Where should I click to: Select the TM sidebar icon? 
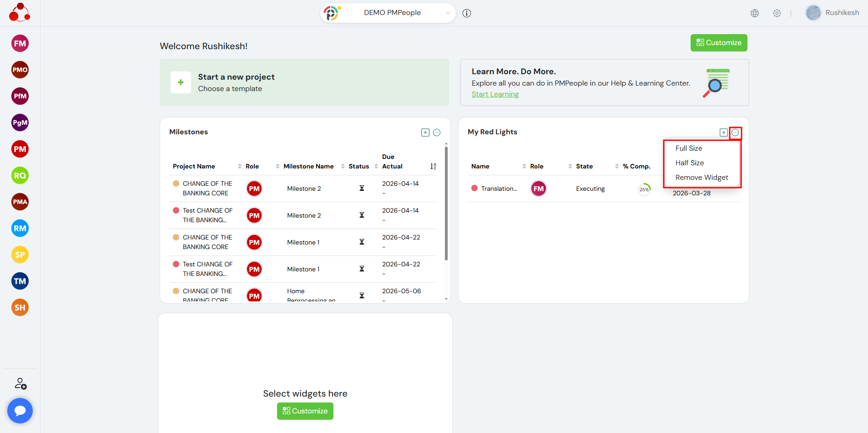(x=20, y=281)
